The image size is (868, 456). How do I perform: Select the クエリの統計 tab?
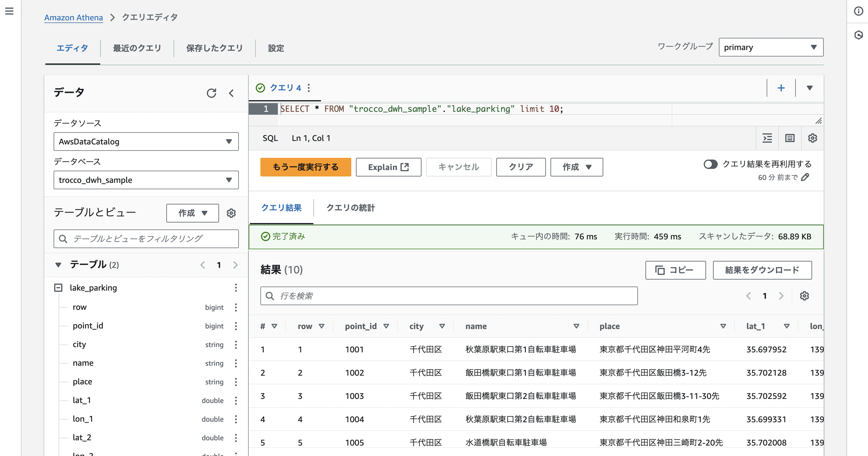point(350,208)
